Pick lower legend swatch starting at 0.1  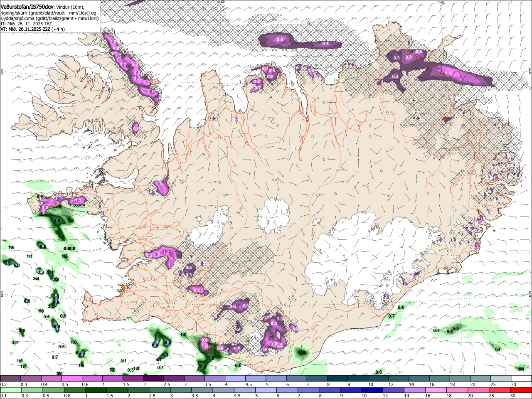[11, 390]
